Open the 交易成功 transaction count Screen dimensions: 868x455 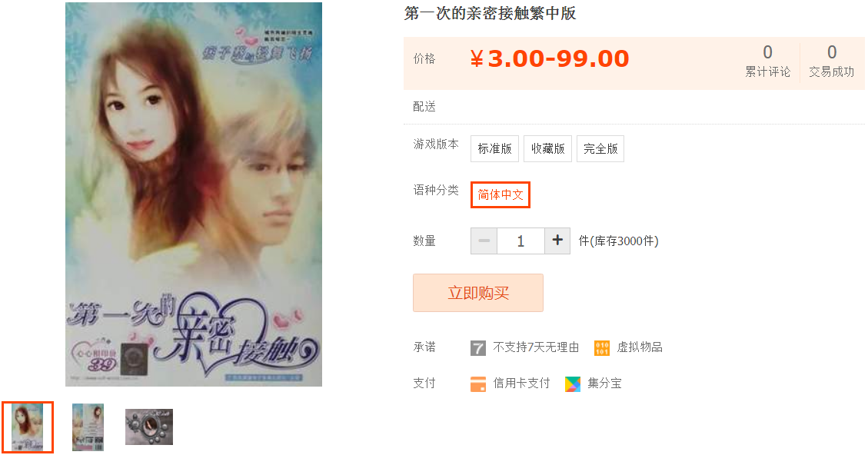pos(831,61)
